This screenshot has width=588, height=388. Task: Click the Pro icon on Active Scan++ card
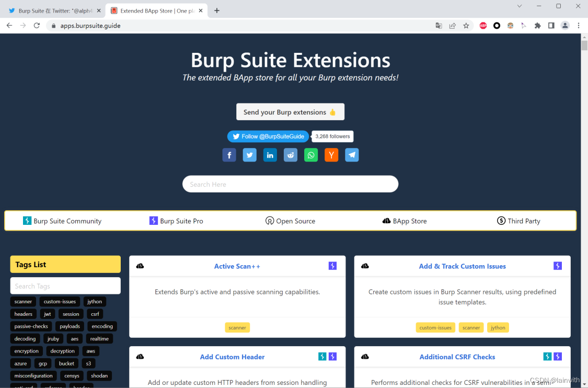pos(332,266)
